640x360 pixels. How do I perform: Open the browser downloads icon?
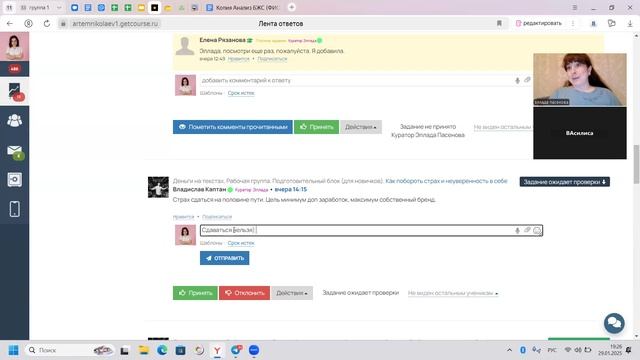click(x=630, y=24)
